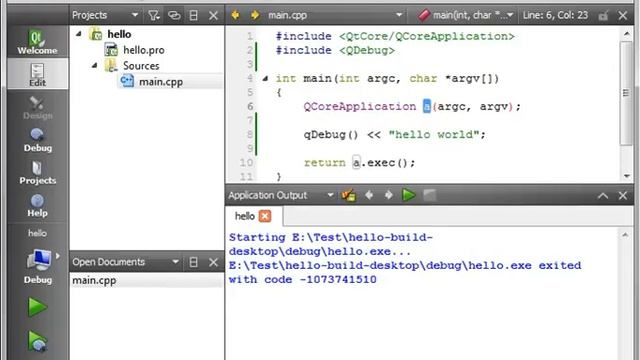Image resolution: width=640 pixels, height=360 pixels.
Task: Open the main.cpp file dropdown in editor bar
Action: (x=335, y=16)
